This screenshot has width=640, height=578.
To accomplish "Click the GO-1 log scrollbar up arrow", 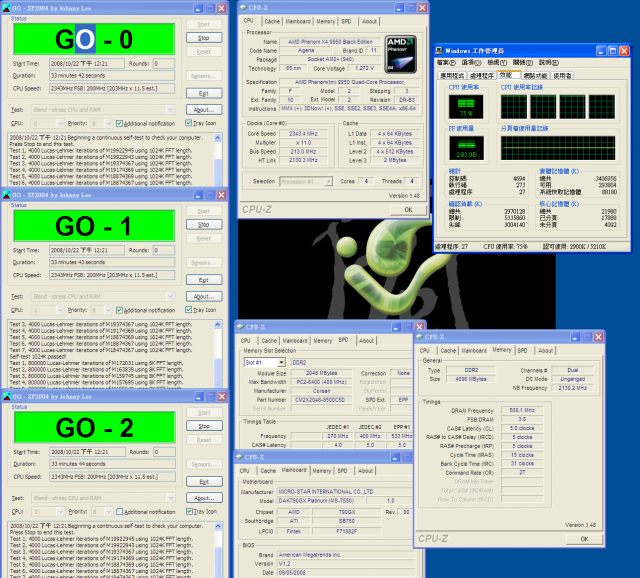I will pyautogui.click(x=218, y=325).
